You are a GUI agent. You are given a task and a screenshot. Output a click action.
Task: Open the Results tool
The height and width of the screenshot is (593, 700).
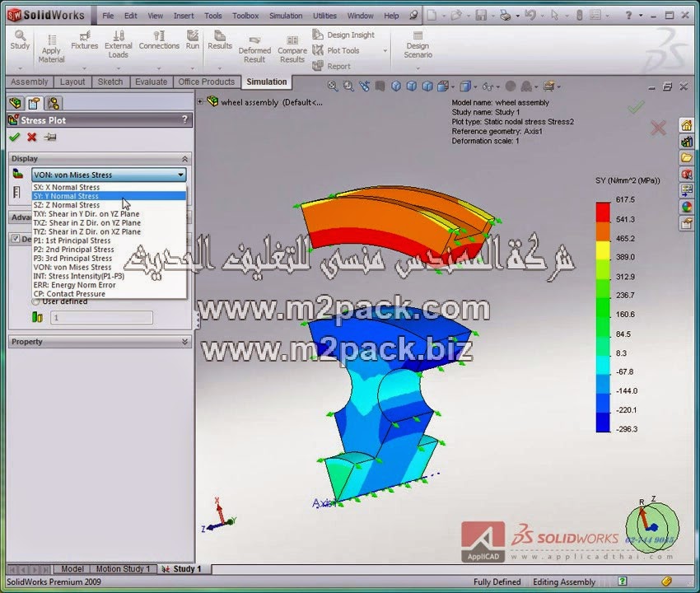tap(220, 40)
